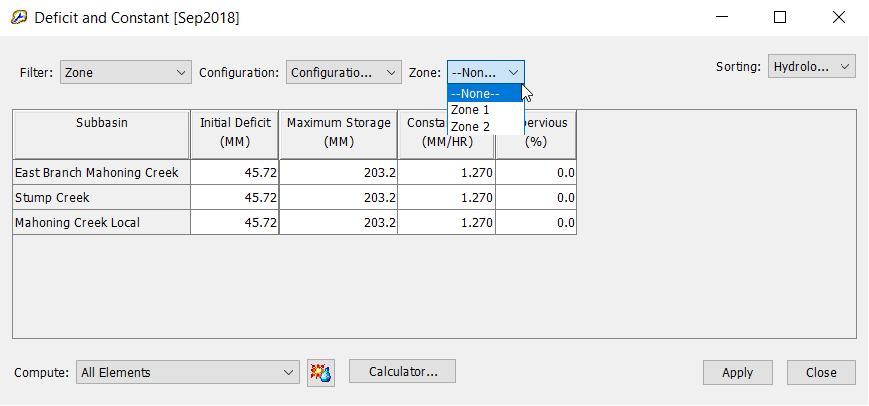Screen dimensions: 869x406
Task: Open the Filter dropdown showing Zone
Action: click(126, 73)
